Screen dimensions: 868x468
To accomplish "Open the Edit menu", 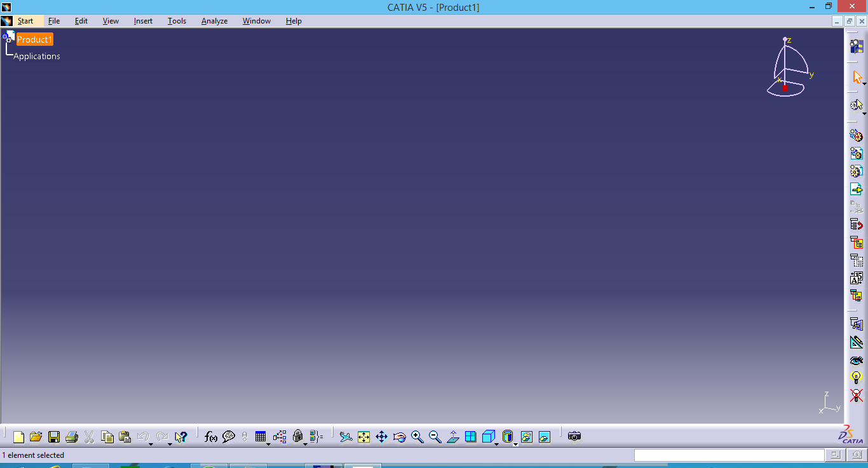I will [x=81, y=21].
